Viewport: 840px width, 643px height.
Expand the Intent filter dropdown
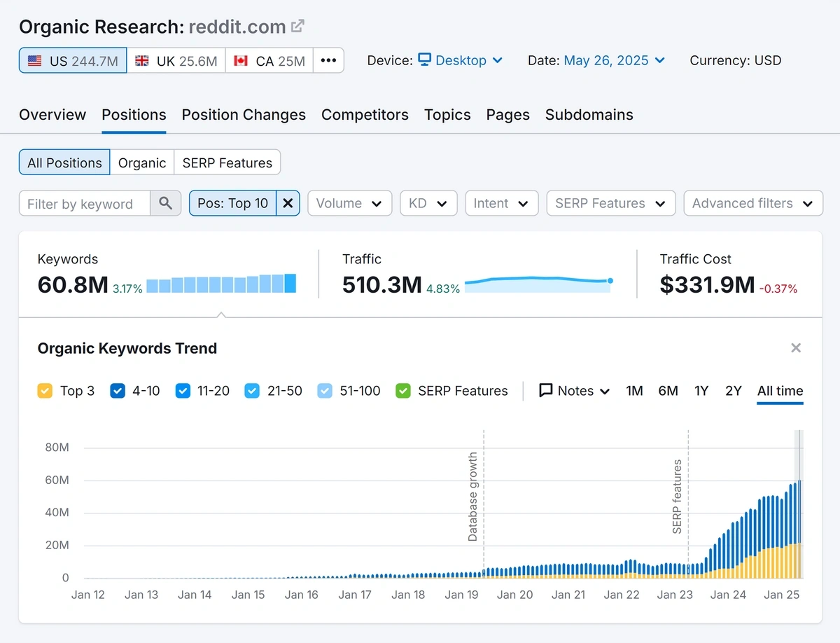[x=501, y=203]
